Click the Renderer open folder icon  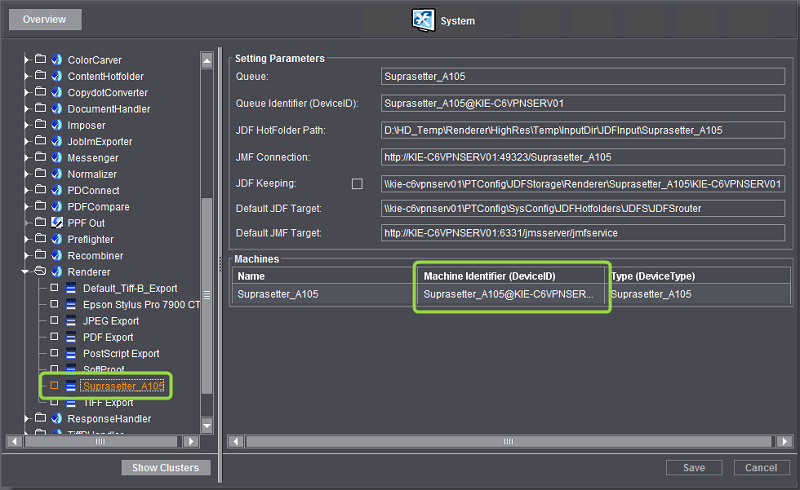[41, 272]
